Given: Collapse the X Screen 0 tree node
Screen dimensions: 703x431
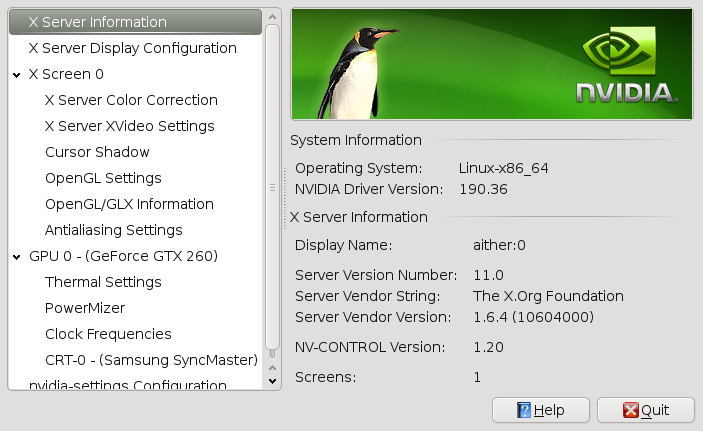Looking at the screenshot, I should point(17,75).
